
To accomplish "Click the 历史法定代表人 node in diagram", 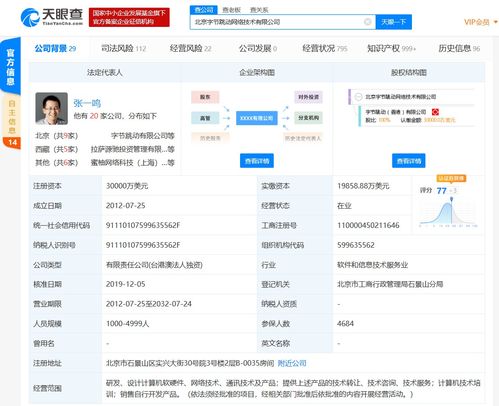I will tap(303, 138).
